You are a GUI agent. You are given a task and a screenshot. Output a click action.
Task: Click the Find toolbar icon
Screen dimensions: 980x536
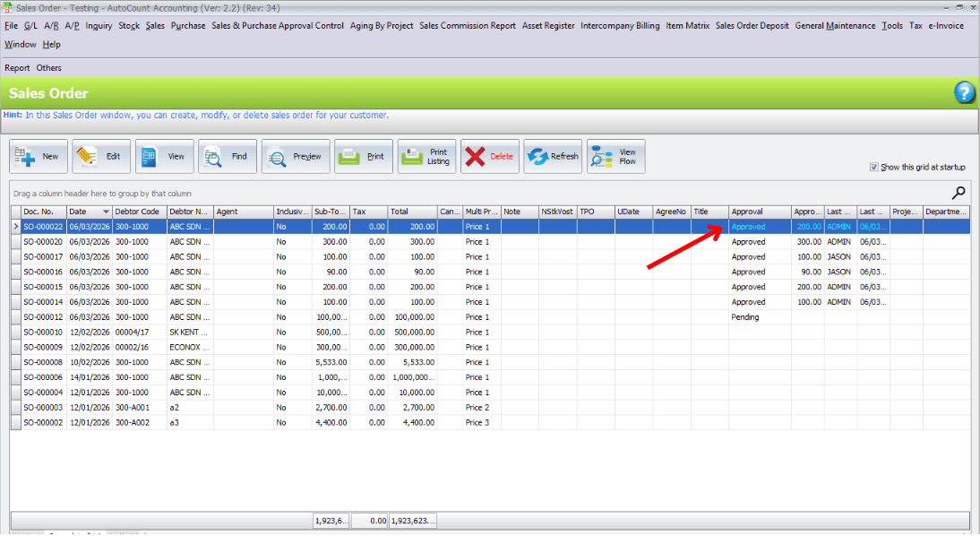point(213,157)
